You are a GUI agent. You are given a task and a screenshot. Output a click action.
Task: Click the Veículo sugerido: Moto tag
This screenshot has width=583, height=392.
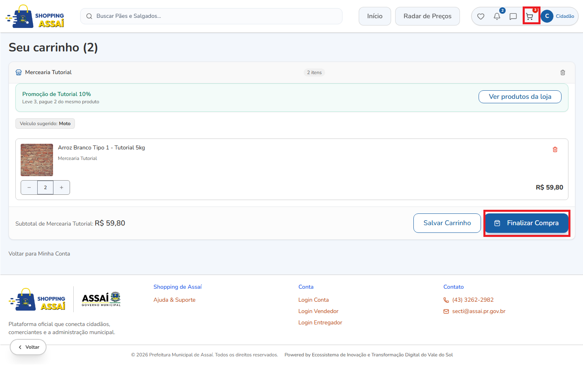click(x=45, y=124)
